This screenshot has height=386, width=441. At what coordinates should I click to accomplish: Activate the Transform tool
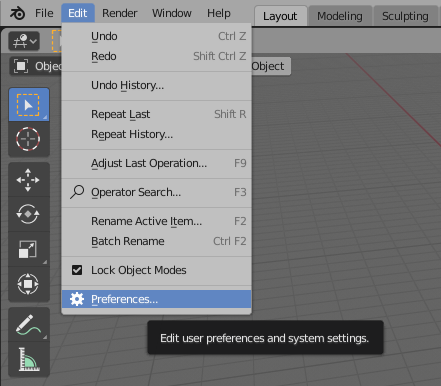[29, 284]
